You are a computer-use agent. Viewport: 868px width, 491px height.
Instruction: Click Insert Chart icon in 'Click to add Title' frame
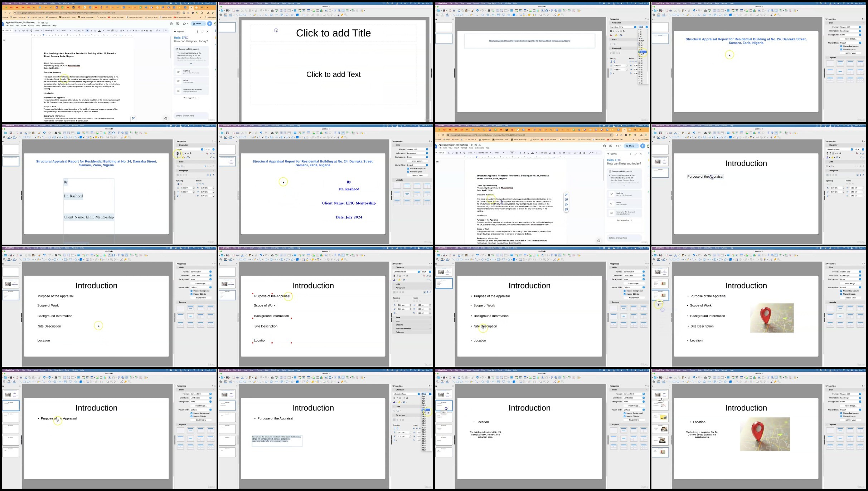[321, 11]
